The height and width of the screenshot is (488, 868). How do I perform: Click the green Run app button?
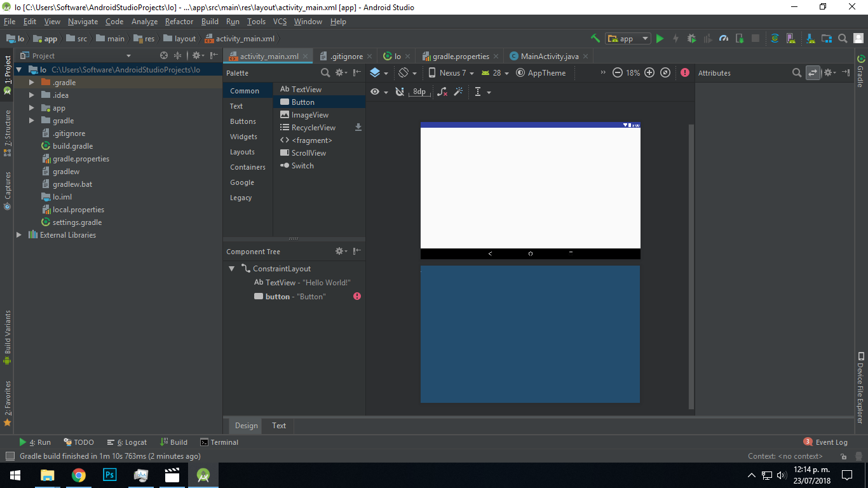click(660, 39)
